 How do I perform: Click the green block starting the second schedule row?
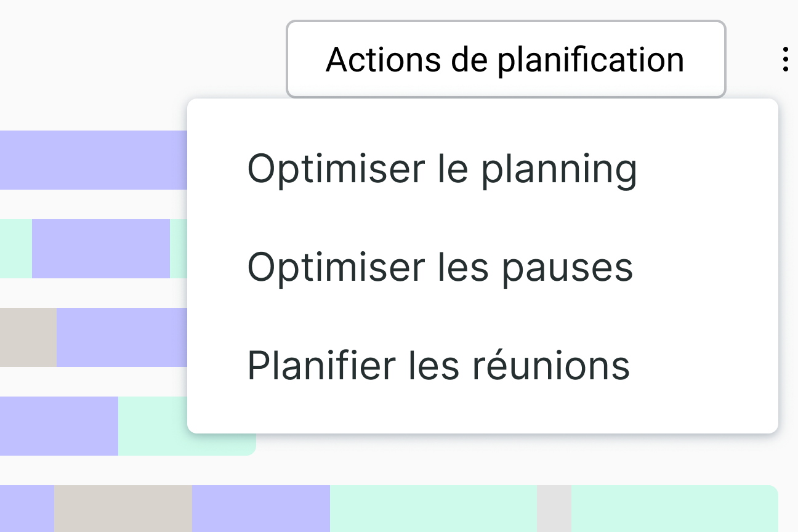pyautogui.click(x=15, y=248)
